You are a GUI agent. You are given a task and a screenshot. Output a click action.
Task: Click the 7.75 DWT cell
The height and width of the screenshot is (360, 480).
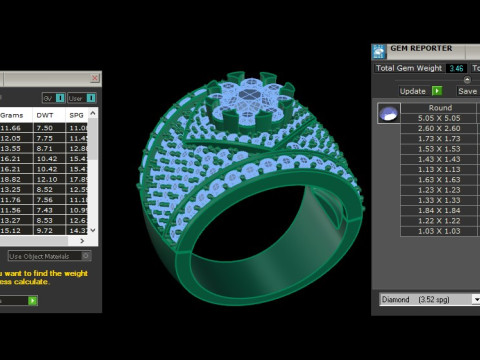pyautogui.click(x=49, y=138)
